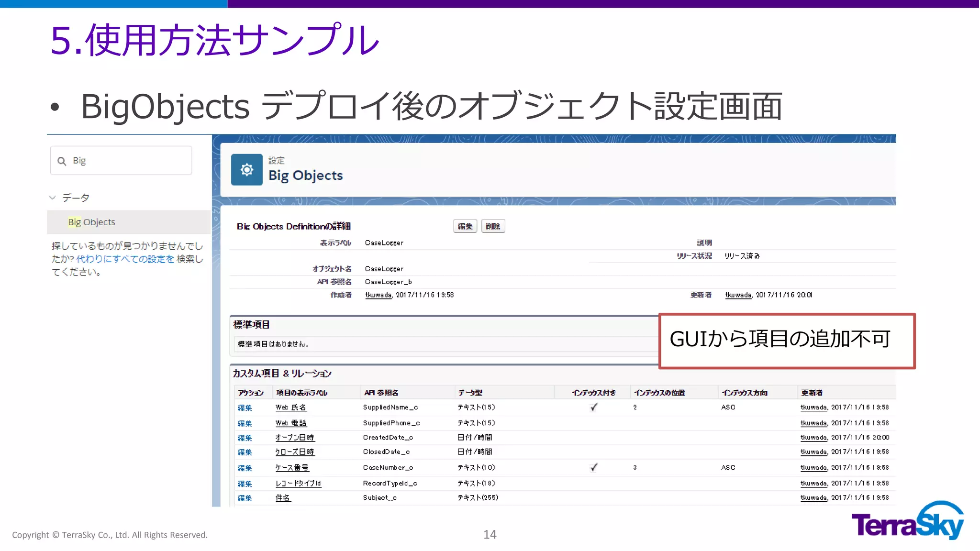Click the 削除 button
Image resolution: width=980 pixels, height=551 pixels.
[x=493, y=226]
